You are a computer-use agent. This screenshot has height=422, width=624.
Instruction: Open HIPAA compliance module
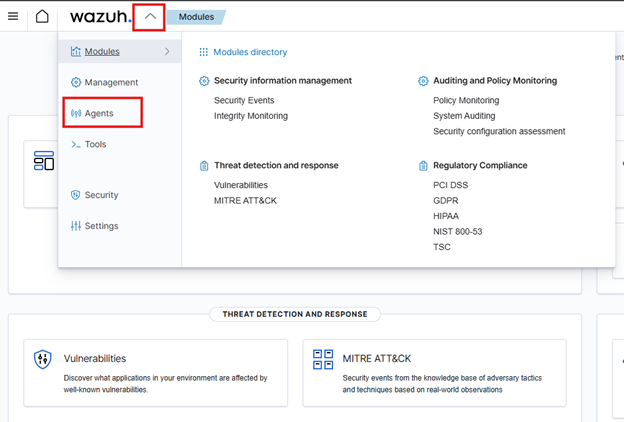point(446,216)
